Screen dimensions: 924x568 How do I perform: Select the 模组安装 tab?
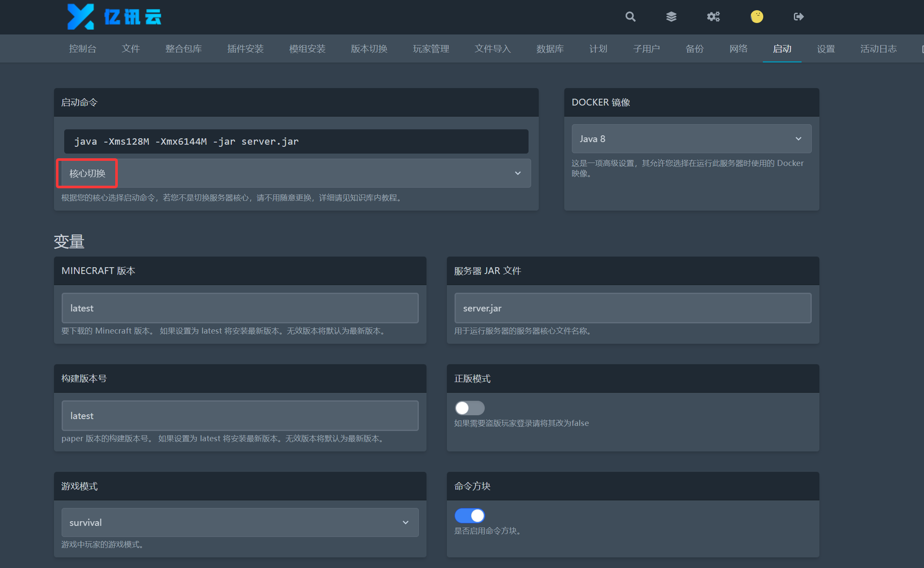(x=307, y=49)
